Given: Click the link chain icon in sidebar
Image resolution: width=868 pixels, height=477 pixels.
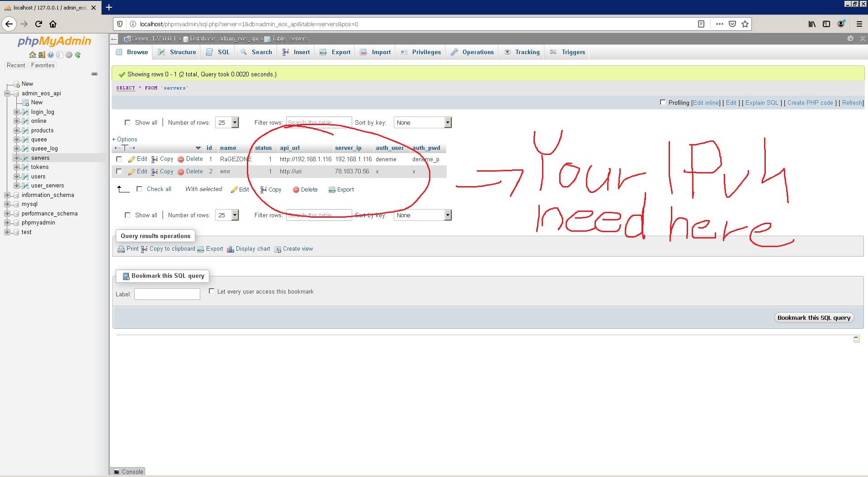Looking at the screenshot, I should (94, 74).
